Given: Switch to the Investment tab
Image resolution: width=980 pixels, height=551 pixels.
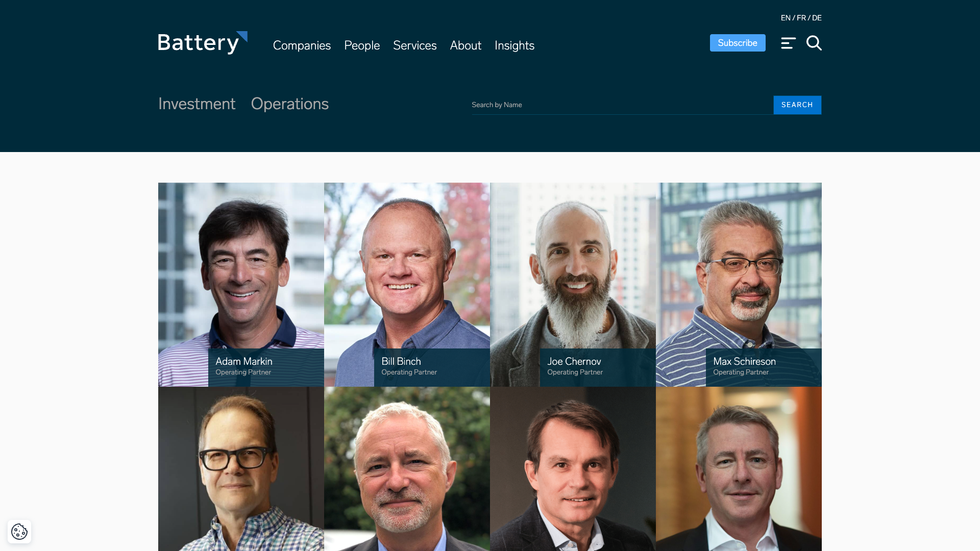Looking at the screenshot, I should (197, 104).
